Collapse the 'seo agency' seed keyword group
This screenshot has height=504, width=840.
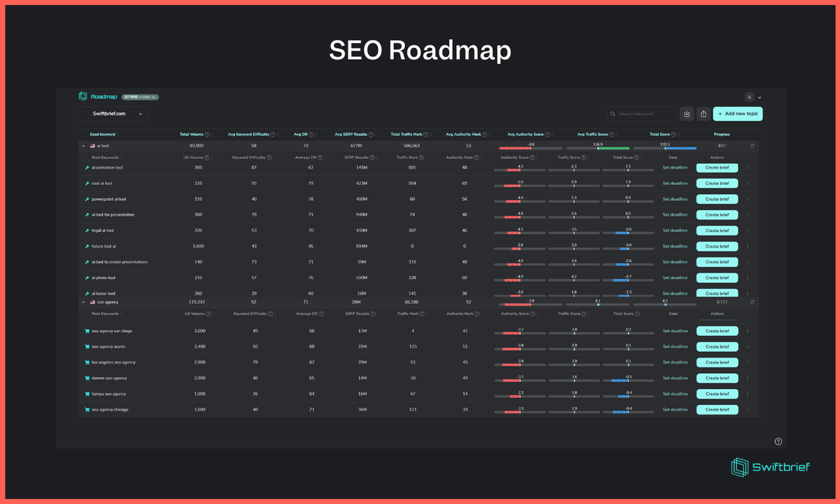(x=83, y=302)
